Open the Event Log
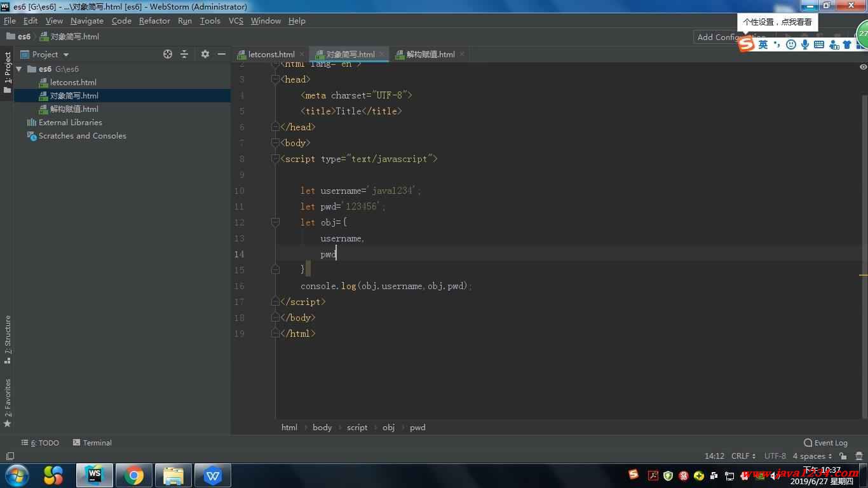 click(x=825, y=443)
